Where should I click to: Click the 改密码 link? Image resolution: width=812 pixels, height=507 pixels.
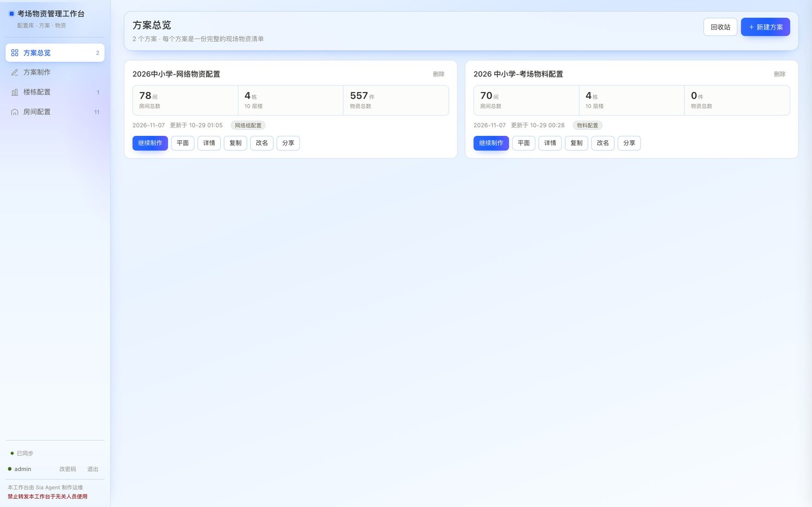(68, 469)
